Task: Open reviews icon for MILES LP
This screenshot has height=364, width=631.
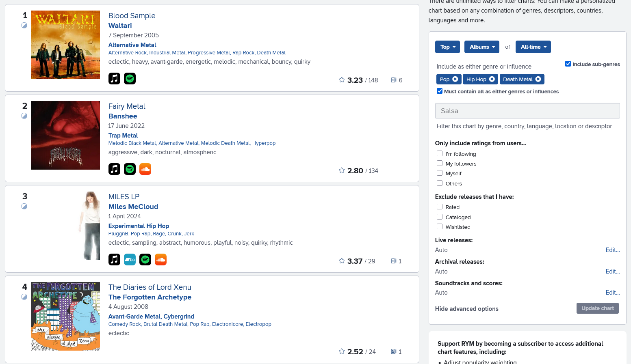Action: 394,261
